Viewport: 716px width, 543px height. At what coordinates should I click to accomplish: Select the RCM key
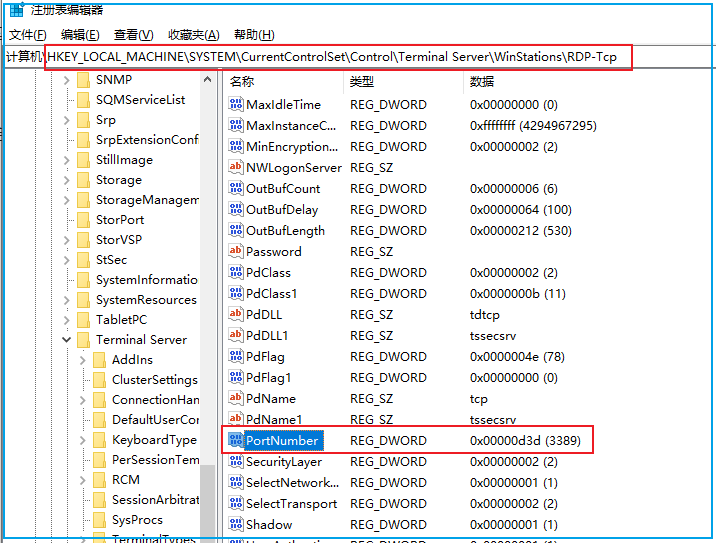click(126, 480)
